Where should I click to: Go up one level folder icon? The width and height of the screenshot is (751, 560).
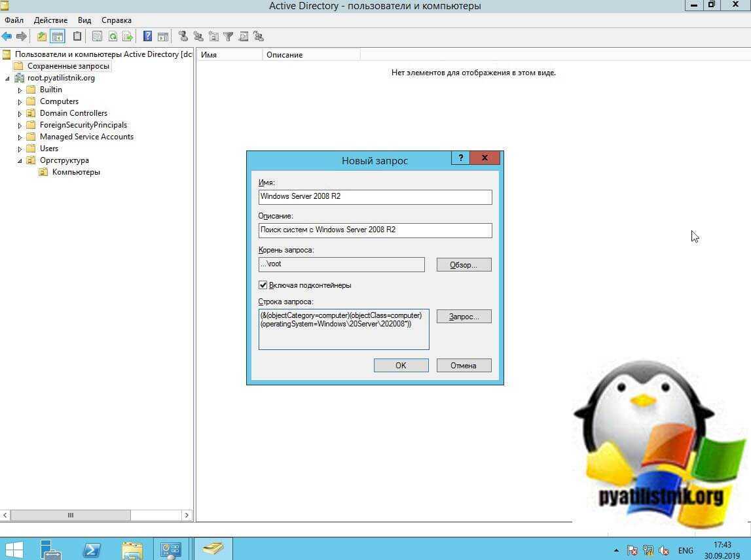[x=42, y=37]
